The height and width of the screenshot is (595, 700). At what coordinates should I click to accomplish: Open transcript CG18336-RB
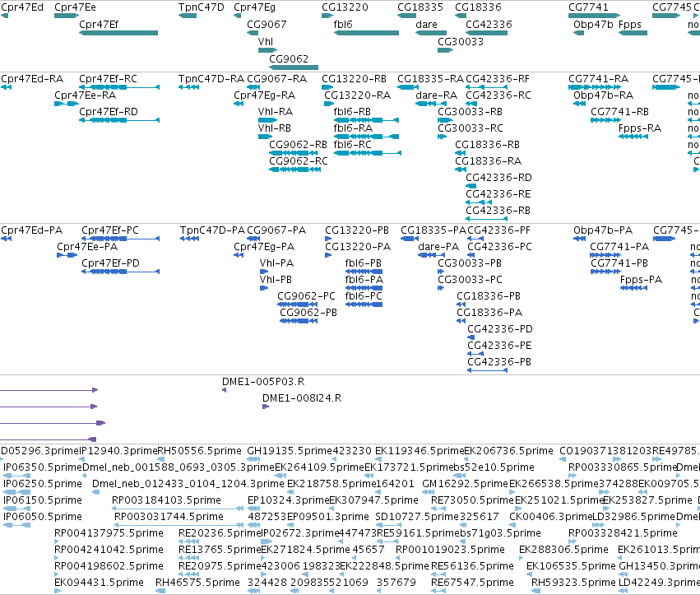[461, 153]
